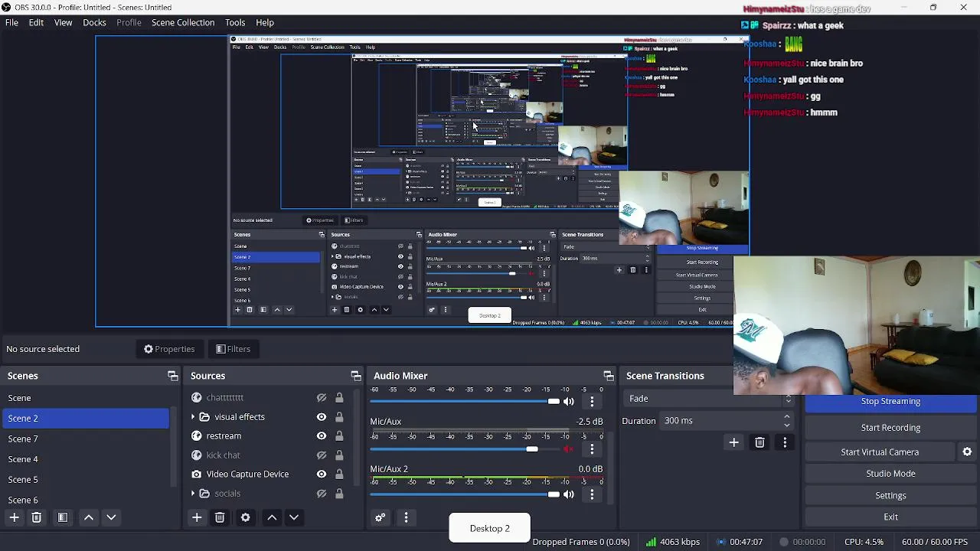Open the View menu

[x=63, y=22]
